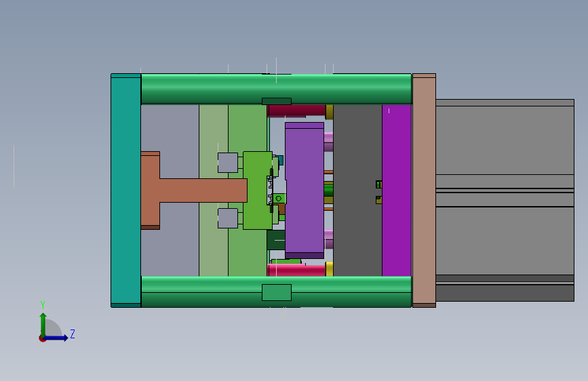
Task: Select the pink-red cylinder above the bottom rail
Action: tap(296, 270)
